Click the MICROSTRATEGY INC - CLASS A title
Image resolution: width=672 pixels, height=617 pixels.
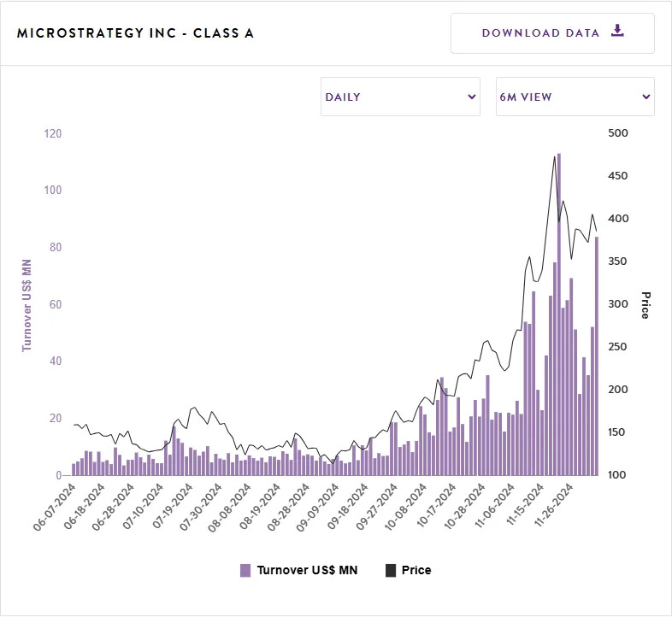point(135,33)
